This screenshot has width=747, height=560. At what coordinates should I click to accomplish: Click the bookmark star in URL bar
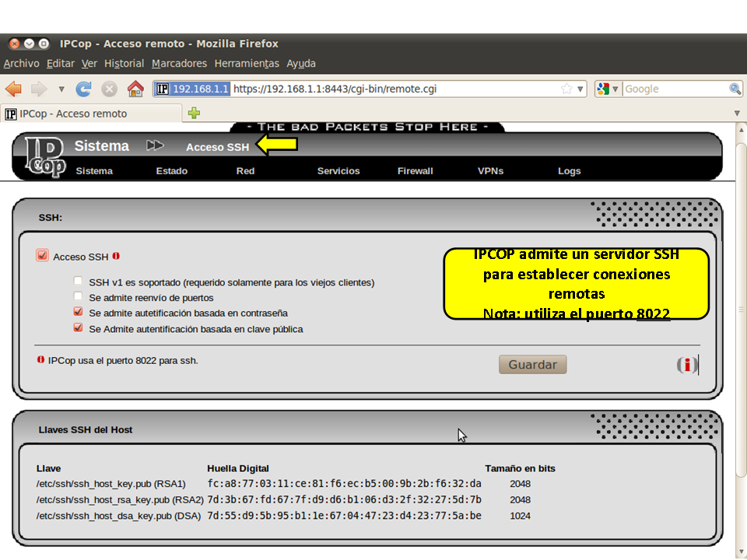[566, 89]
